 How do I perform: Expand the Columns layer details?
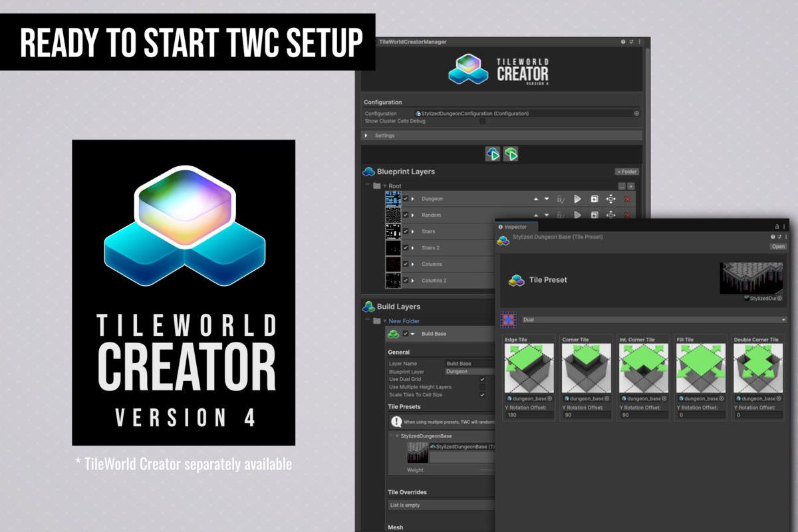413,264
